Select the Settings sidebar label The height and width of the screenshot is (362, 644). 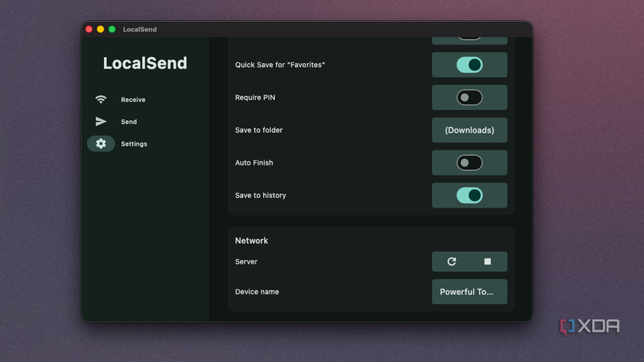point(134,144)
